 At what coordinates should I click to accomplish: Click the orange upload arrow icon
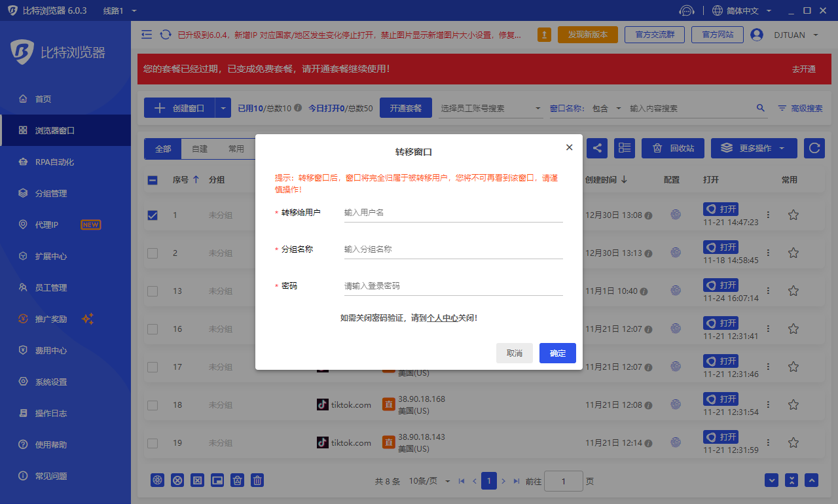pyautogui.click(x=544, y=35)
